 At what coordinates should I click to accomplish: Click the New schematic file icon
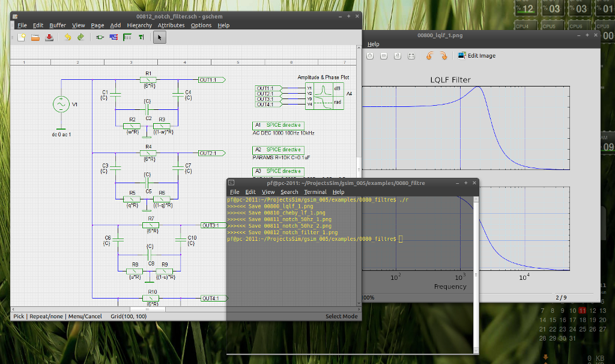click(x=22, y=37)
